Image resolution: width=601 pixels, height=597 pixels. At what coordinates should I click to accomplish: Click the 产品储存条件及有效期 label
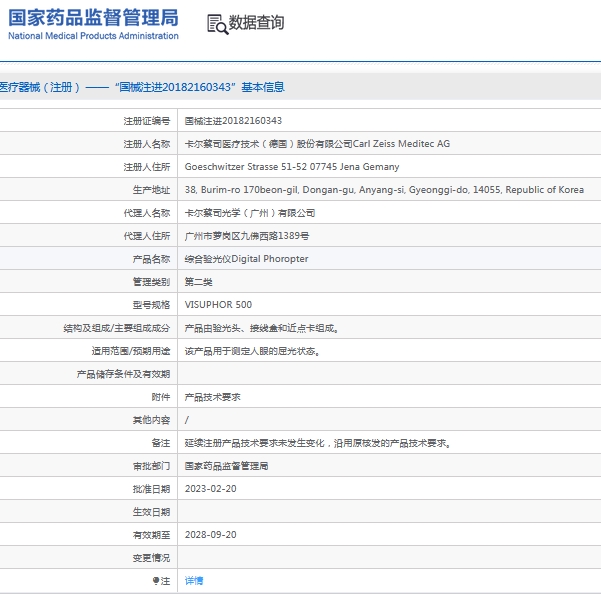(x=123, y=374)
